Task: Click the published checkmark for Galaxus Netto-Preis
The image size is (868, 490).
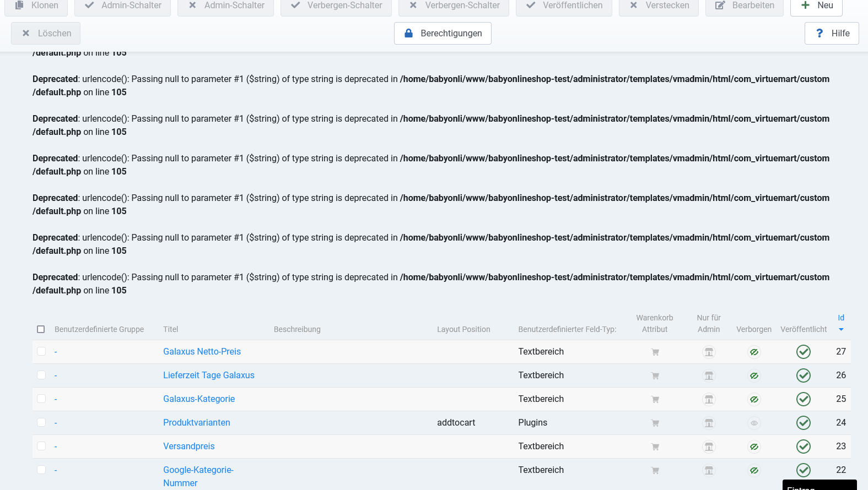Action: (803, 352)
